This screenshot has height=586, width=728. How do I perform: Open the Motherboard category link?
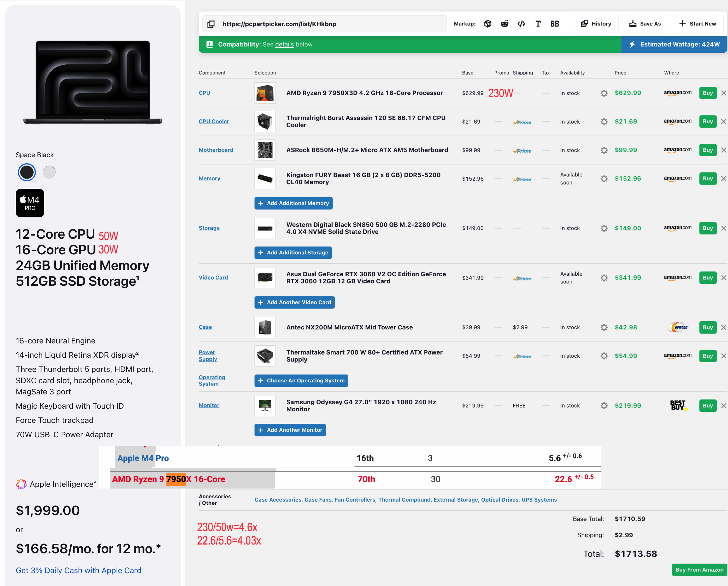pyautogui.click(x=216, y=150)
